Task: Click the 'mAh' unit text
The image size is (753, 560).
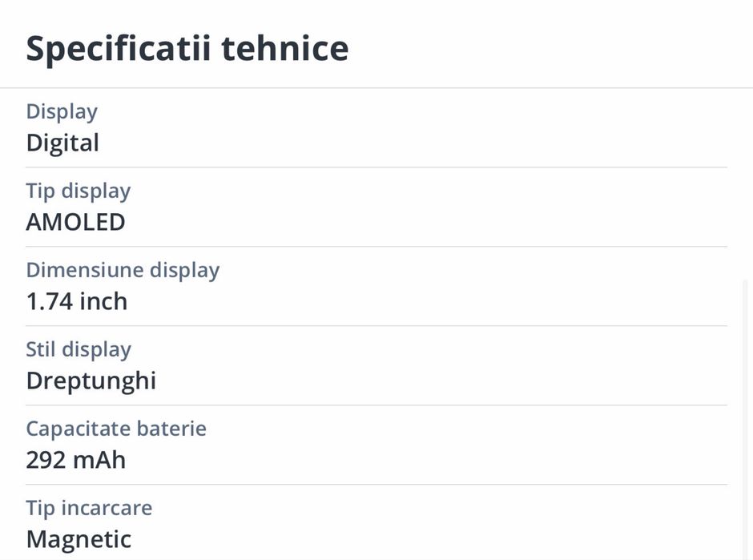Action: [x=99, y=460]
